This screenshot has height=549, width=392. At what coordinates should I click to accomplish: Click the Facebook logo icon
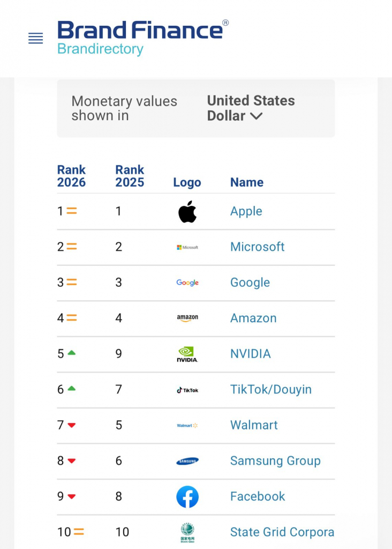[187, 496]
